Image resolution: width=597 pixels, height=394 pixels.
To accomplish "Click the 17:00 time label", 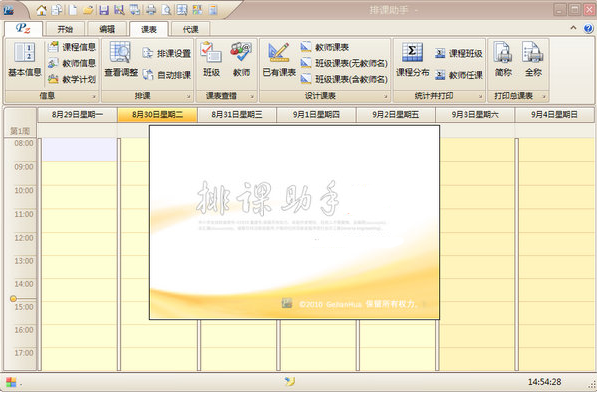I will tap(24, 353).
